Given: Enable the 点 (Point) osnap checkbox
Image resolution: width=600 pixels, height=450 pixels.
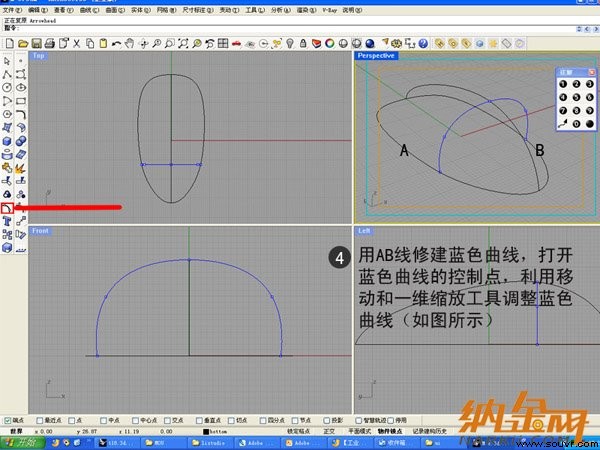Looking at the screenshot, I should point(72,420).
